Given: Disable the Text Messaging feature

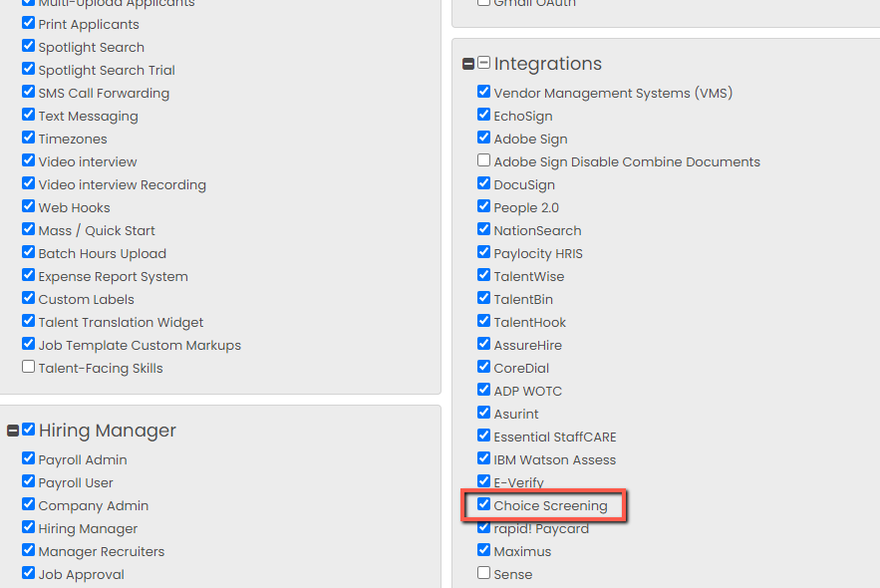Looking at the screenshot, I should click(x=28, y=115).
